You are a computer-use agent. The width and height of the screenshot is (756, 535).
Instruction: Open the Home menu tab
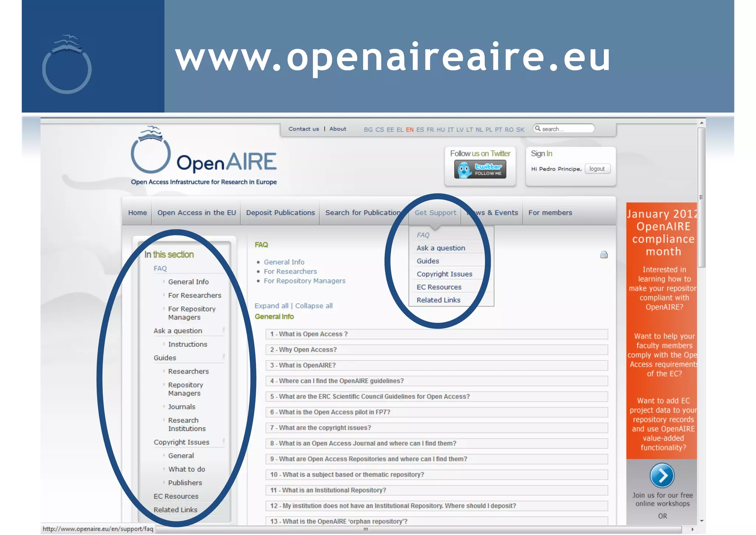click(137, 213)
